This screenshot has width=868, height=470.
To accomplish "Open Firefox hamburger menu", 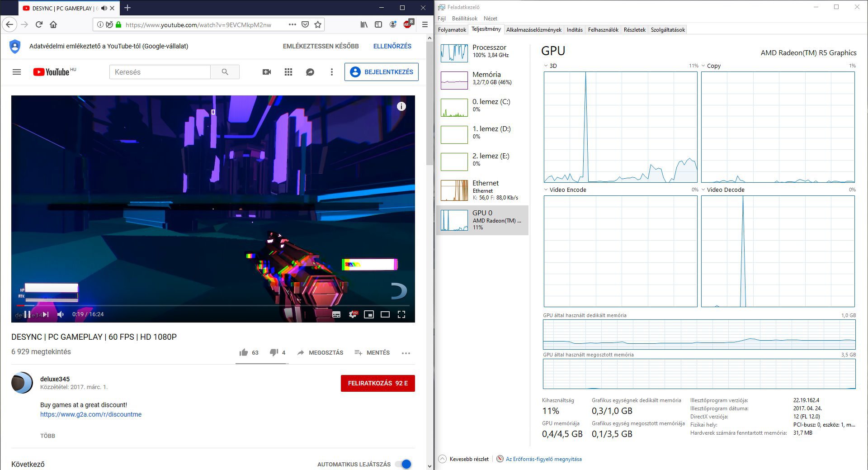I will point(425,24).
